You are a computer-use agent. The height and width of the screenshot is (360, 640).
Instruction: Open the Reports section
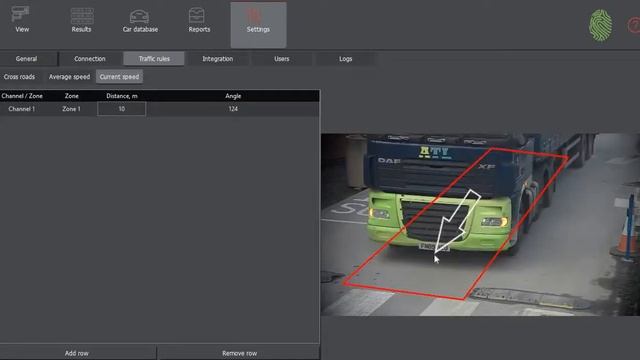199,20
